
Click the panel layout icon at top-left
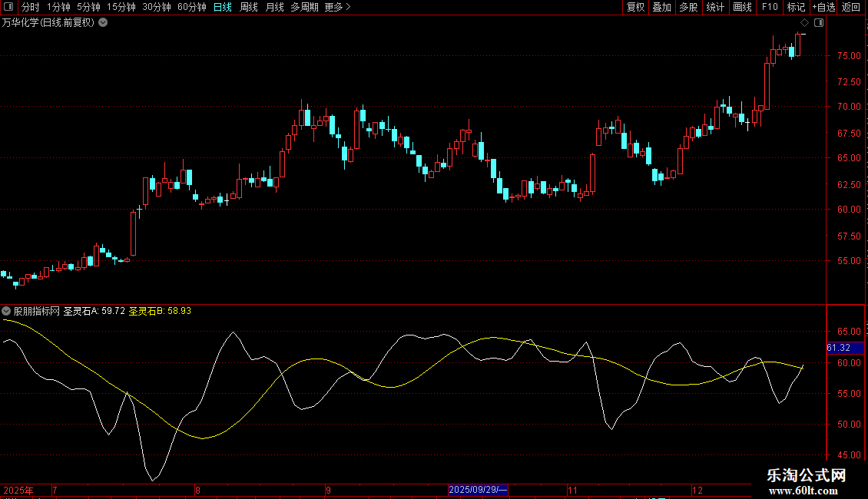click(x=8, y=7)
